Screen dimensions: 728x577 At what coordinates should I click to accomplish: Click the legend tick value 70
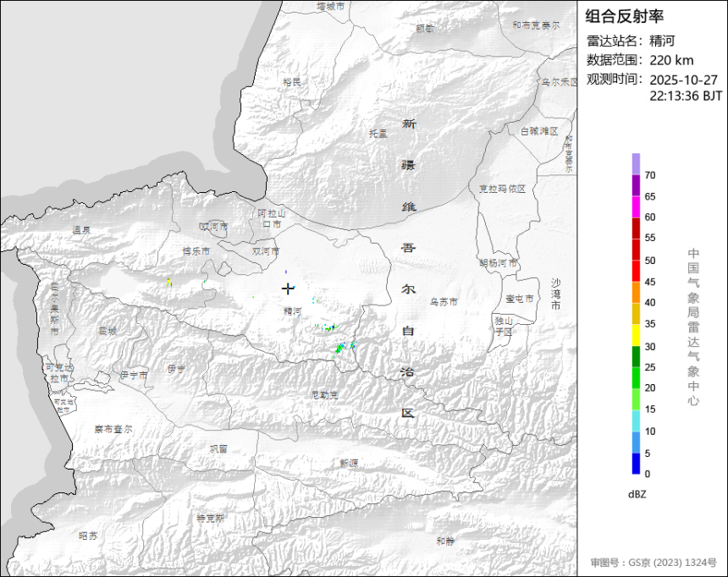(650, 175)
